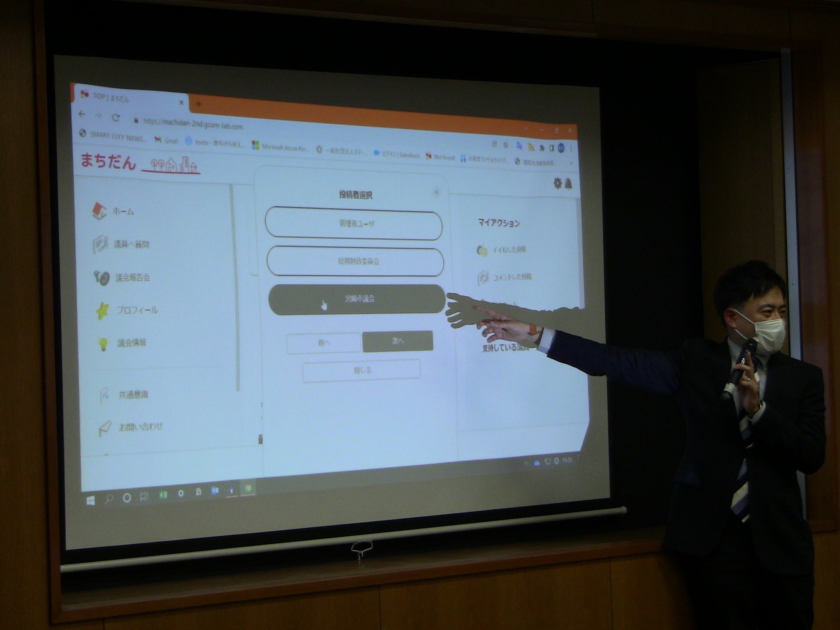Click the Home house icon in sidebar
This screenshot has height=630, width=840.
point(99,210)
